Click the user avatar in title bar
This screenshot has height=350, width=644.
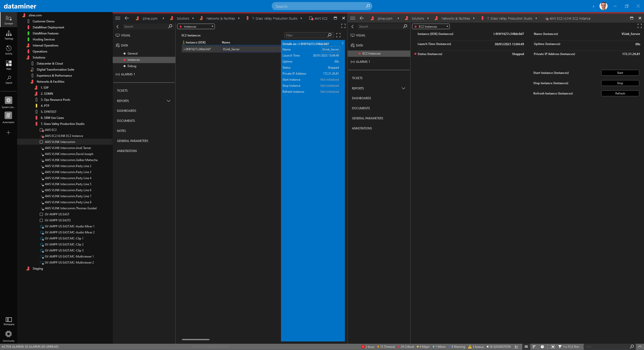click(603, 6)
